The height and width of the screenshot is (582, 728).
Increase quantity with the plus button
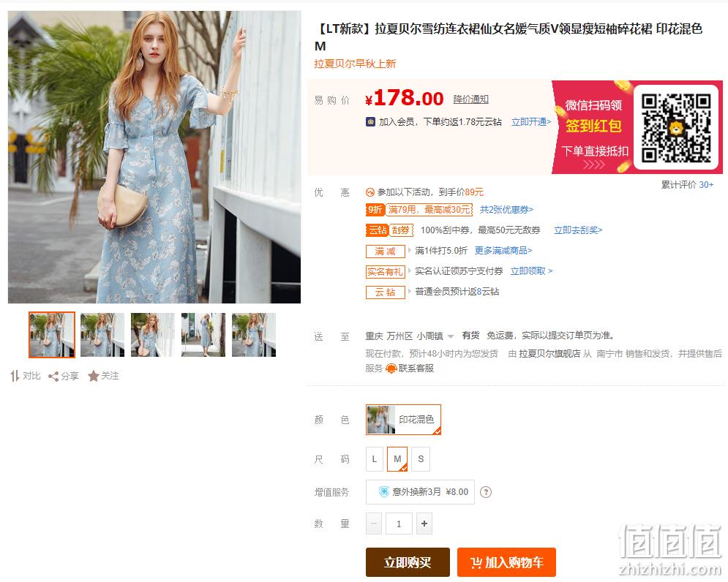click(x=424, y=524)
